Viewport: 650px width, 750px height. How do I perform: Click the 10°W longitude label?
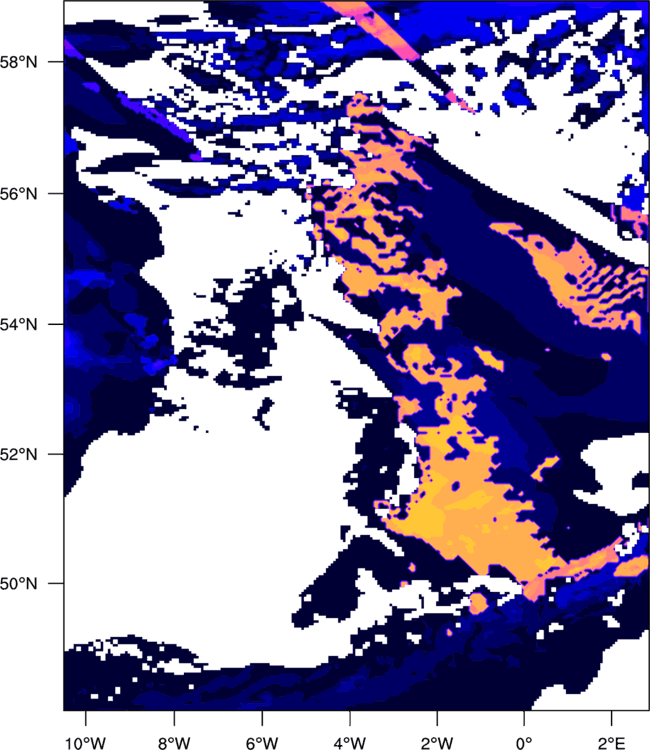tap(86, 743)
